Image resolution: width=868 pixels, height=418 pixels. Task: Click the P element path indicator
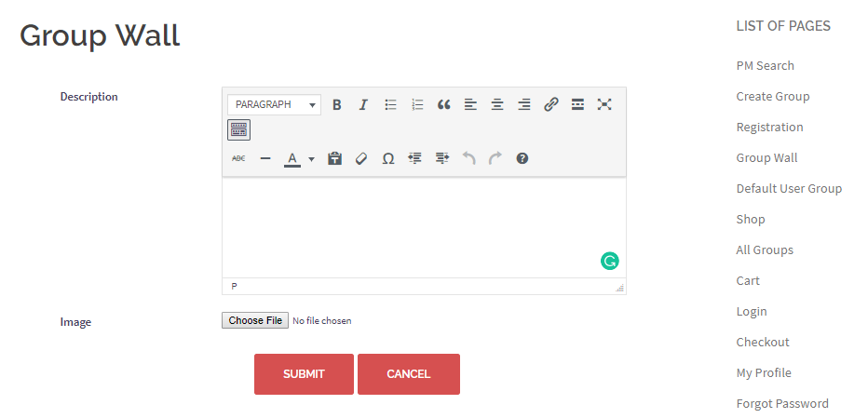234,286
